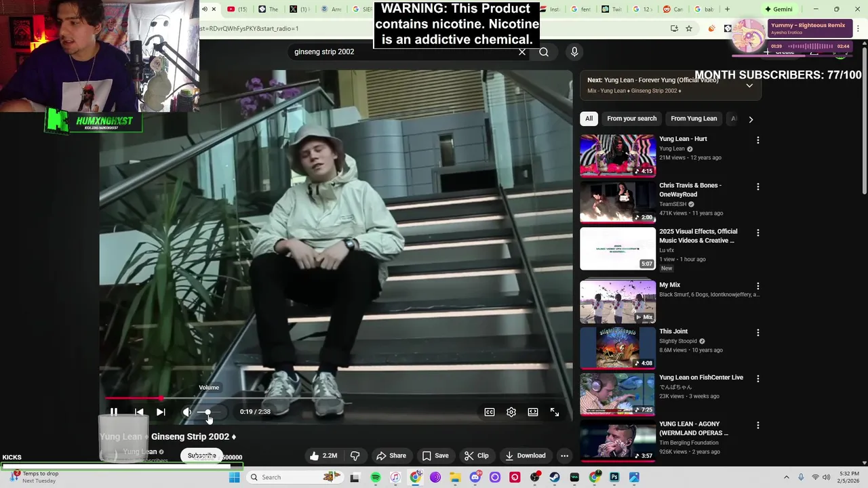The height and width of the screenshot is (488, 868).
Task: Like the video with 2.2M likes
Action: (x=323, y=455)
